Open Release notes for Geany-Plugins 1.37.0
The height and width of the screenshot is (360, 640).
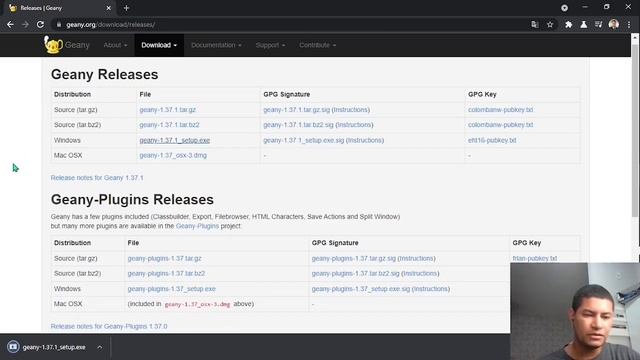coord(109,326)
